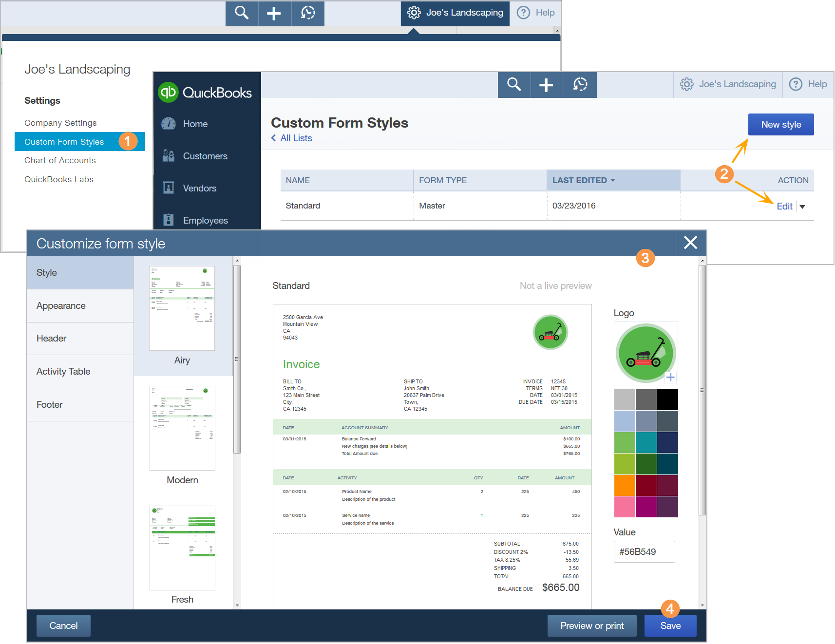Screen dimensions: 835x644
Task: Click the Cancel button
Action: [63, 625]
